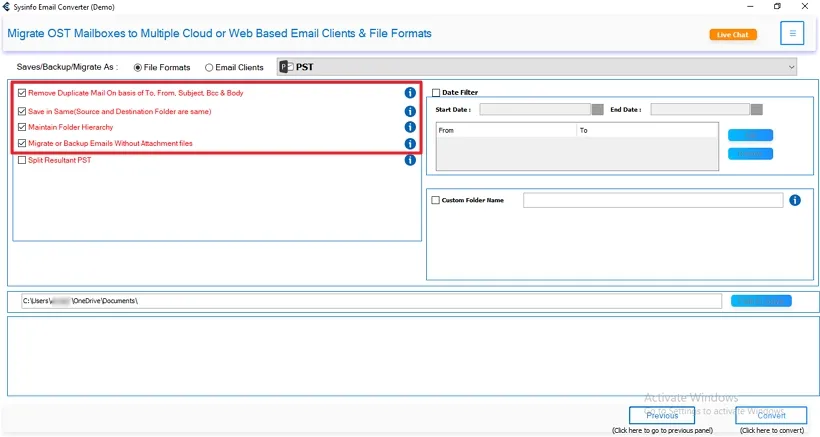Click the Custom Folder Name text field
820x437 pixels.
pos(653,200)
